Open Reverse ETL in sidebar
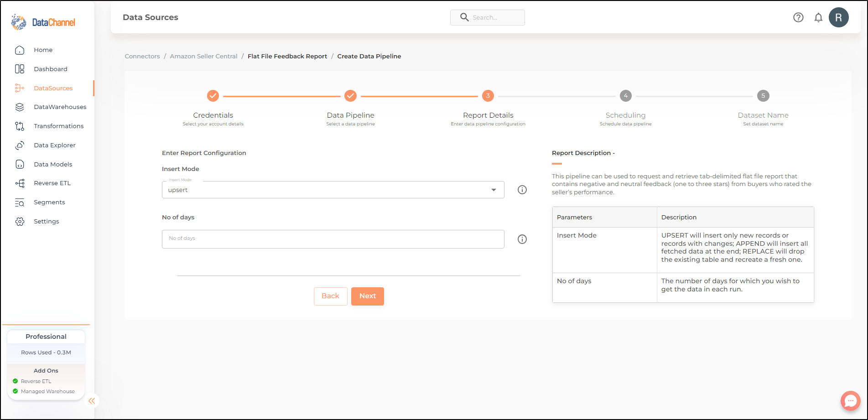Screen dimensions: 868x420 tap(52, 183)
